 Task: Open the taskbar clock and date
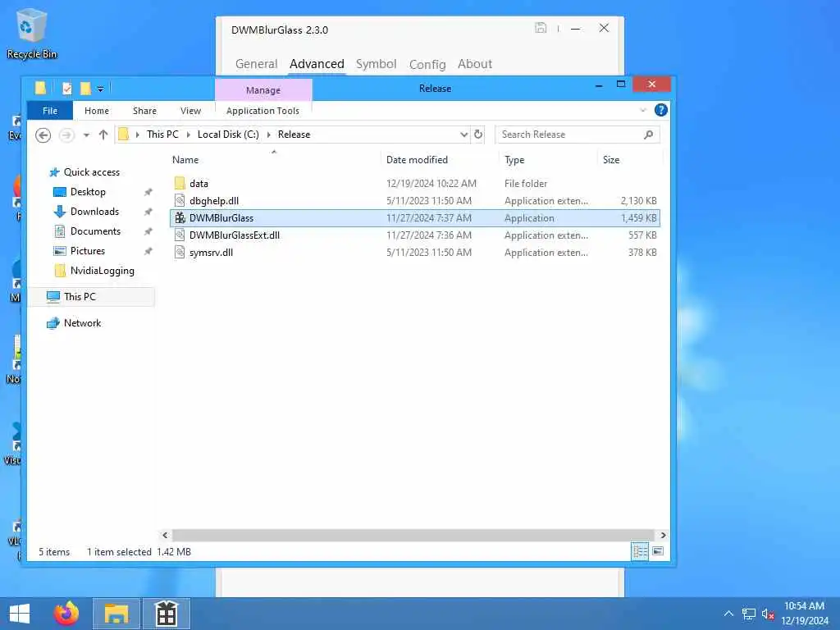point(806,614)
